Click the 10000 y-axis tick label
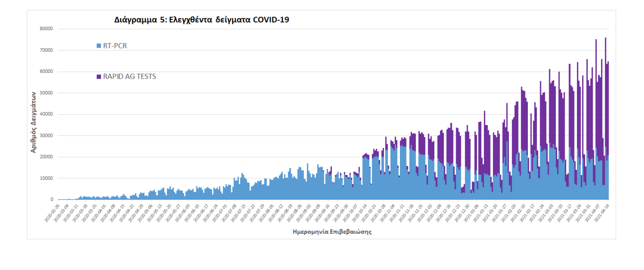 (x=46, y=178)
